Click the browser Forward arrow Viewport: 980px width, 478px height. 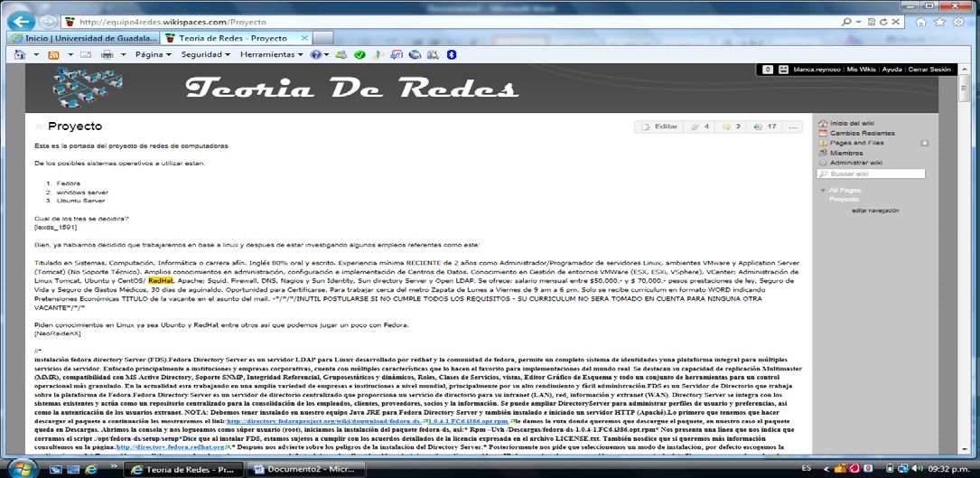coord(48,22)
